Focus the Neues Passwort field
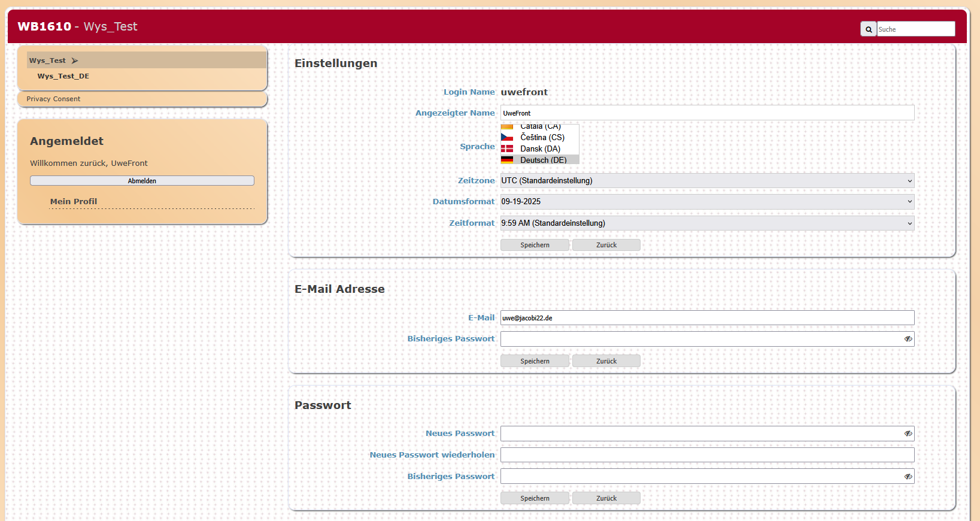The image size is (980, 521). 707,434
